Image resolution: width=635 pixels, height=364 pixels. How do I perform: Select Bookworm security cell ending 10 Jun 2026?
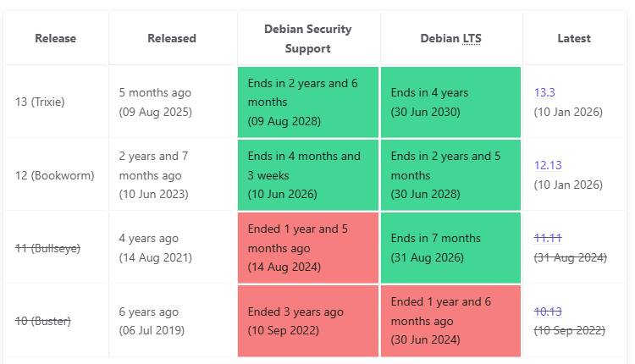click(307, 175)
